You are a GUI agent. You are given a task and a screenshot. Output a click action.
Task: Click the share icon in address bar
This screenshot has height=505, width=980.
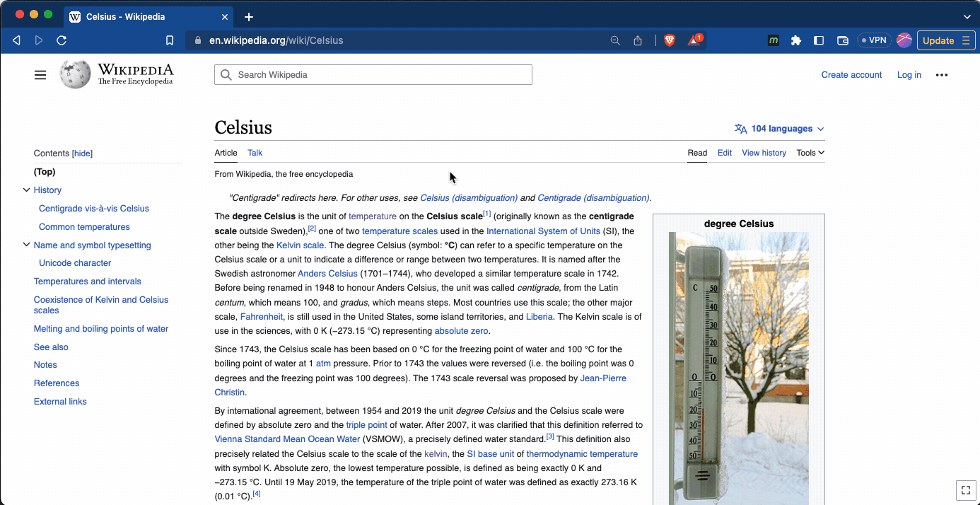pyautogui.click(x=638, y=40)
